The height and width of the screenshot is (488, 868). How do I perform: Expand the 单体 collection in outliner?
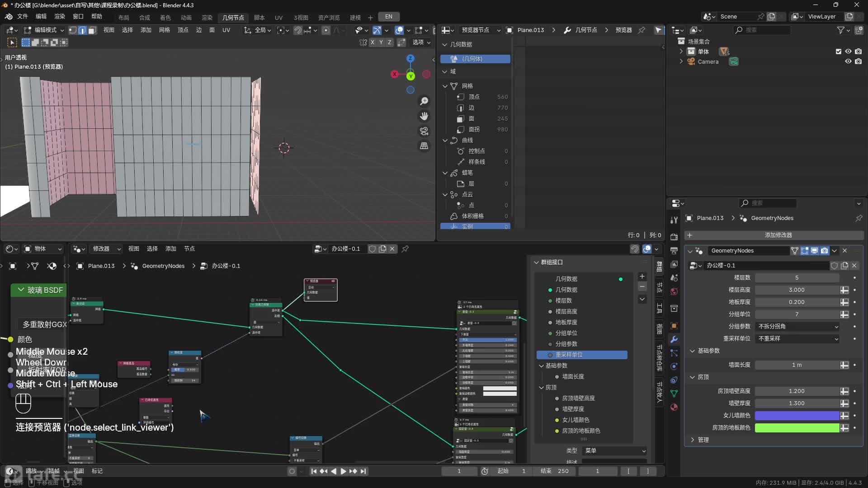pyautogui.click(x=681, y=52)
